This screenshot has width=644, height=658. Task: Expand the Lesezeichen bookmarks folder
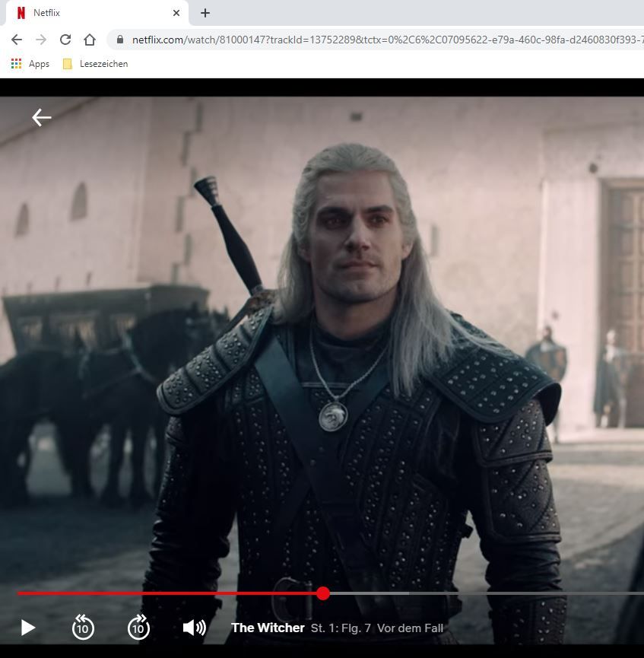click(95, 64)
